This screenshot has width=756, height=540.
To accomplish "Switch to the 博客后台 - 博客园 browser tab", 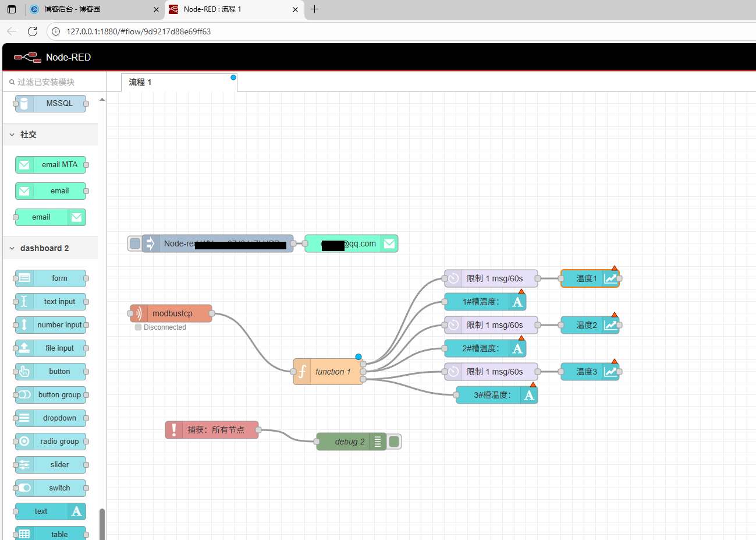I will 94,9.
